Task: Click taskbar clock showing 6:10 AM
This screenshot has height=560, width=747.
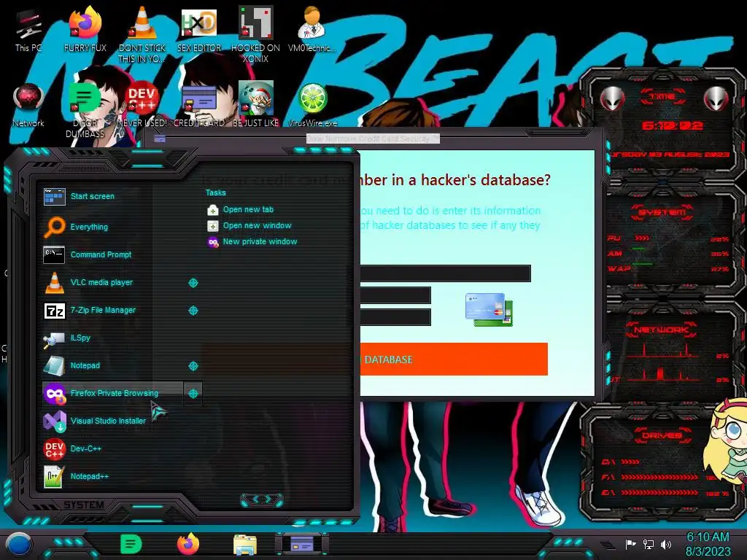Action: (x=708, y=544)
